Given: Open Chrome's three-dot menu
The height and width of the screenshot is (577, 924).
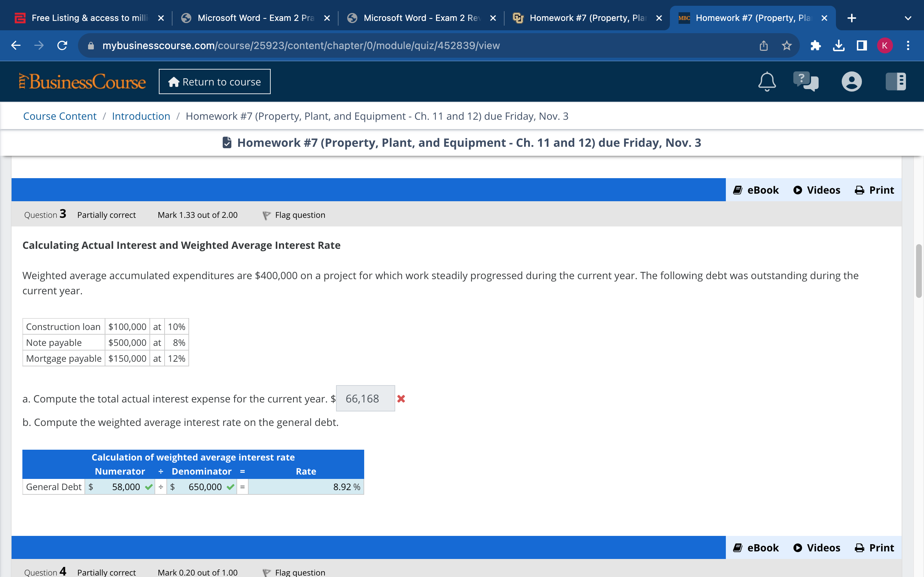Looking at the screenshot, I should tap(909, 45).
